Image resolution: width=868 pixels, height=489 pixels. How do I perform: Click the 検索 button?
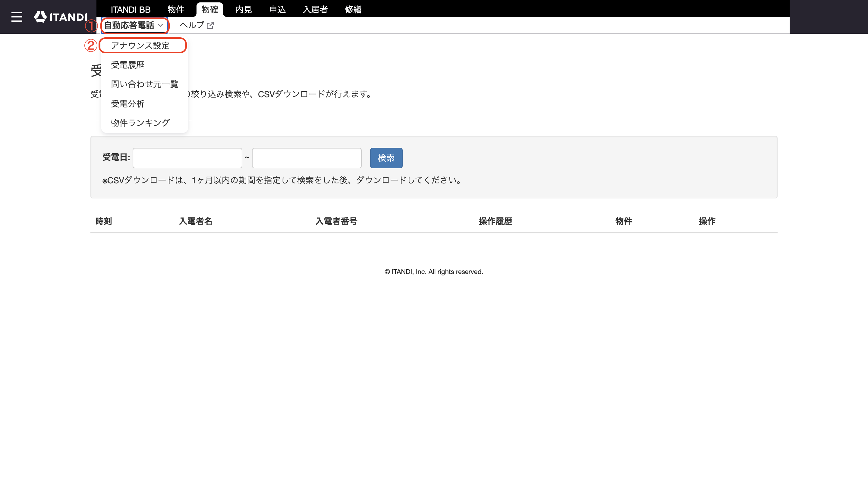[386, 158]
